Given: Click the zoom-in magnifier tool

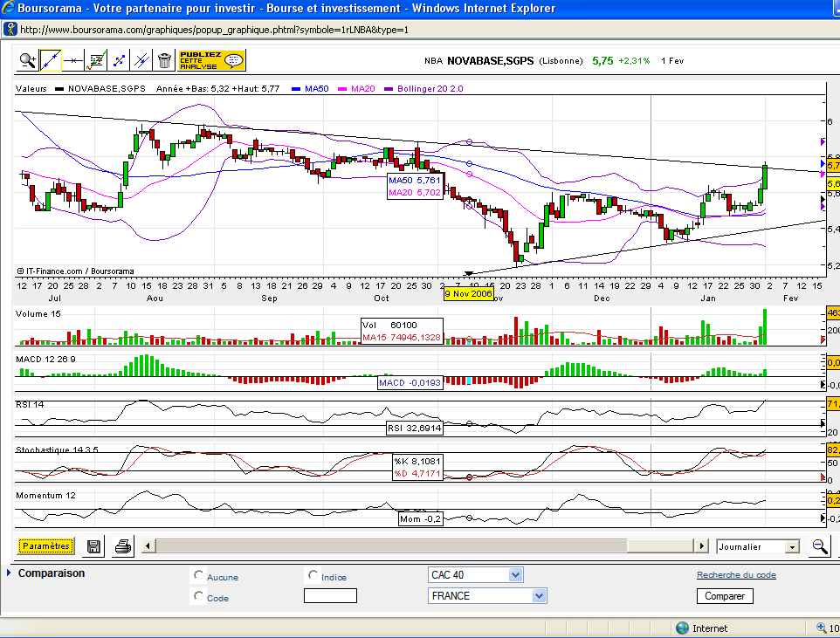Looking at the screenshot, I should pos(28,60).
